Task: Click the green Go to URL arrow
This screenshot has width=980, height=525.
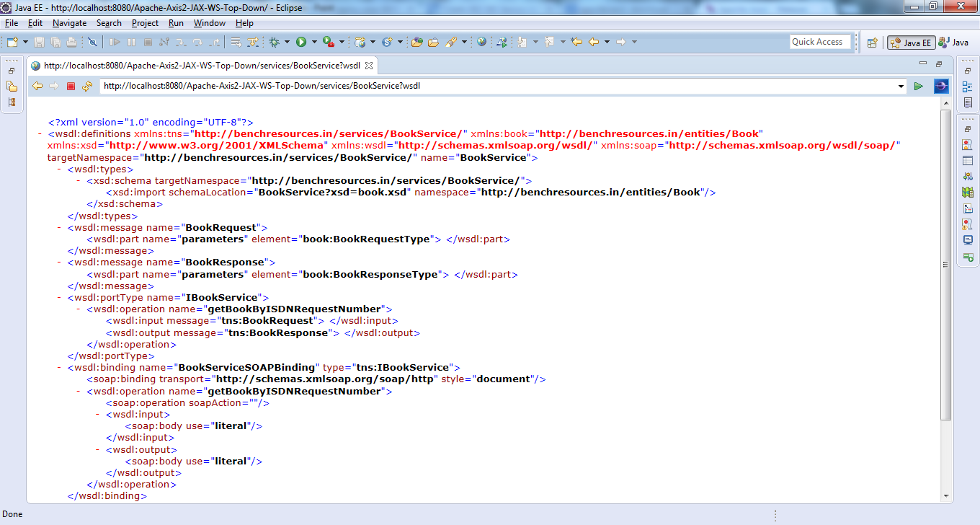Action: [919, 87]
